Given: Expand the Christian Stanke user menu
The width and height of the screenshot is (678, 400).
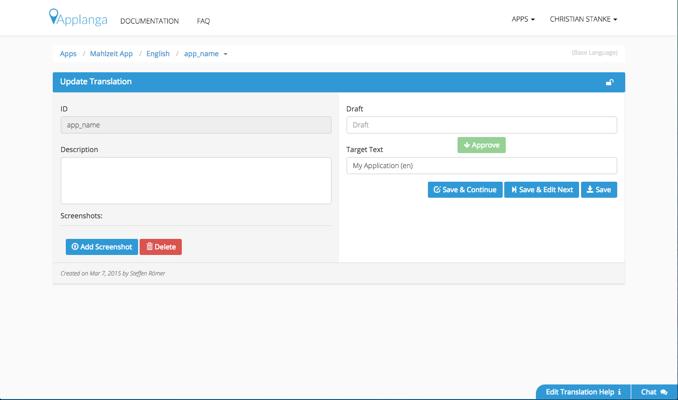Looking at the screenshot, I should [x=583, y=20].
